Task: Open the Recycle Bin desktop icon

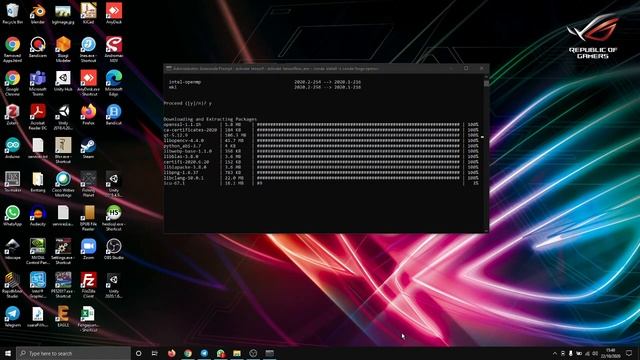Action: tap(12, 13)
